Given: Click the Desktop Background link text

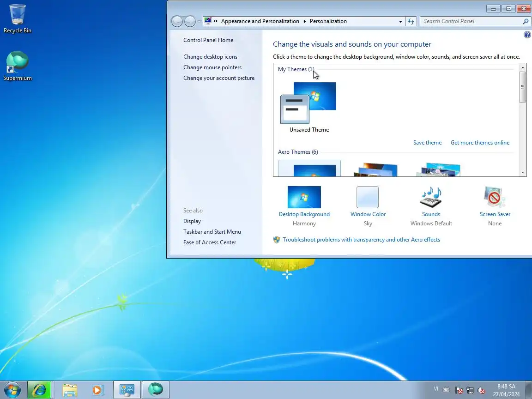Looking at the screenshot, I should click(x=304, y=214).
